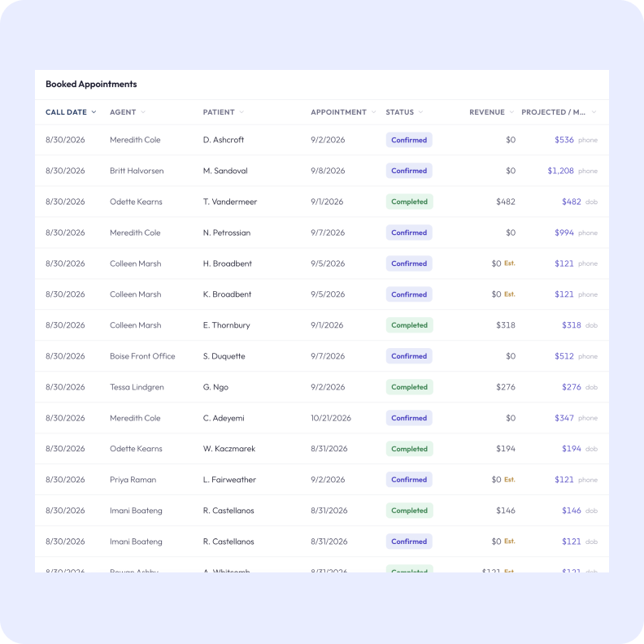Viewport: 644px width, 644px height.
Task: Open projected value $194
Action: [x=572, y=449]
